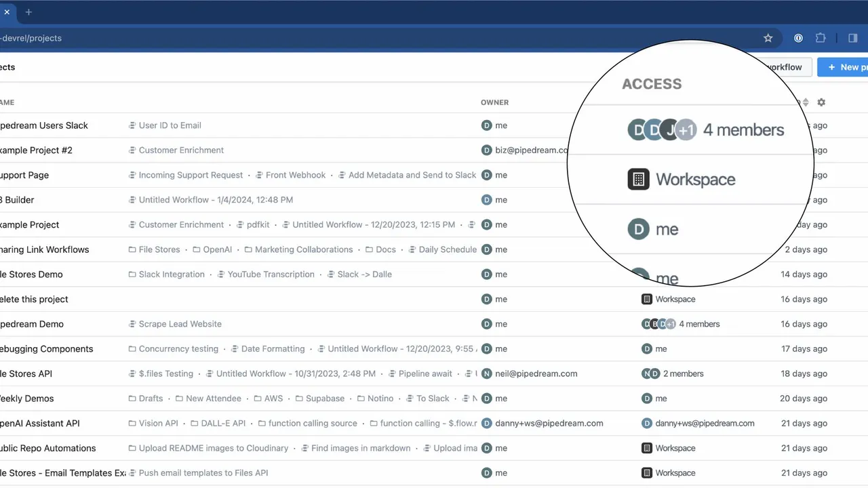The image size is (868, 488).
Task: Click folder icon beside File Stores
Action: click(132, 249)
